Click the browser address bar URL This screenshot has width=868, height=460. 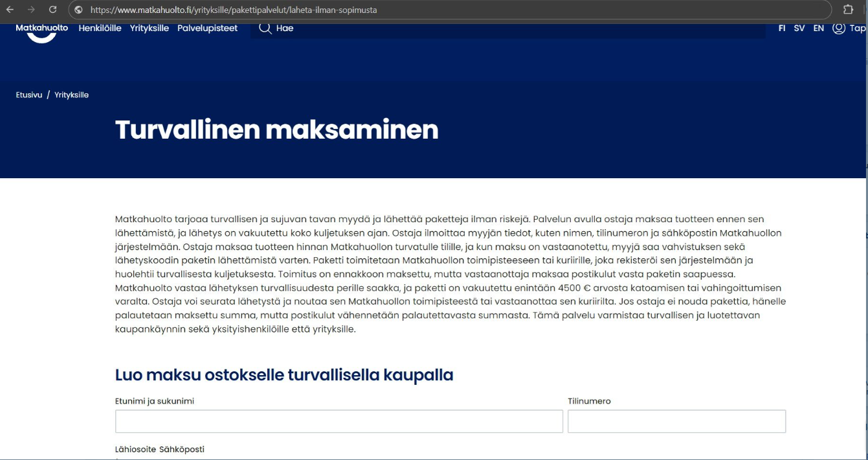[x=234, y=10]
